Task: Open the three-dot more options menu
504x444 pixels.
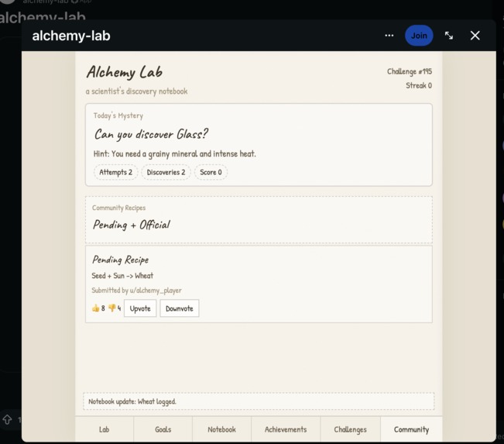Action: coord(389,36)
